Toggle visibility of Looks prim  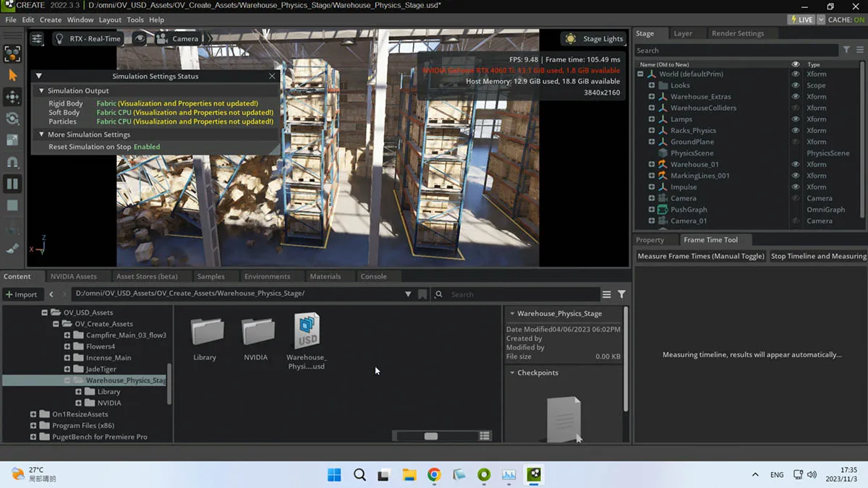click(796, 85)
